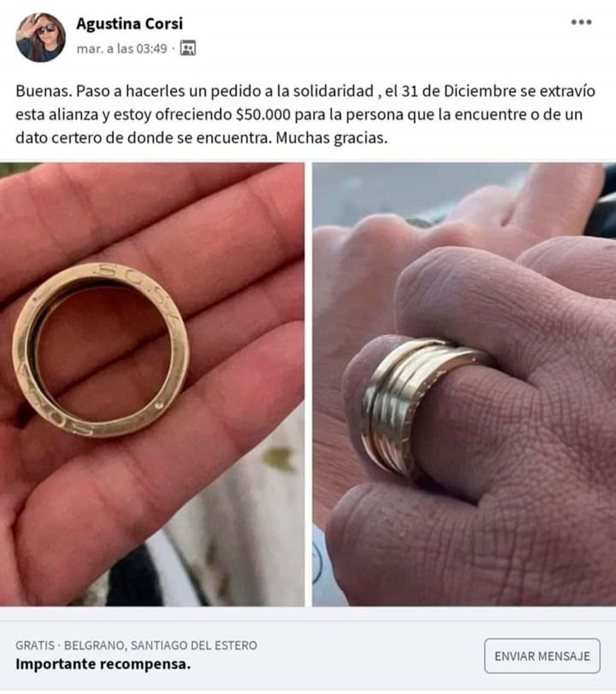Click the Belgrano, Santiago del Estero location
This screenshot has height=694, width=616.
point(161,645)
